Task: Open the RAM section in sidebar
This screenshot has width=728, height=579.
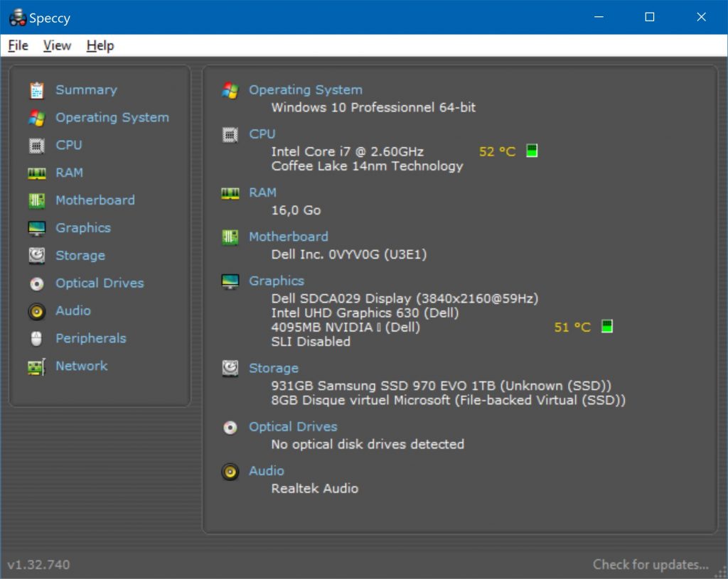Action: [x=69, y=173]
